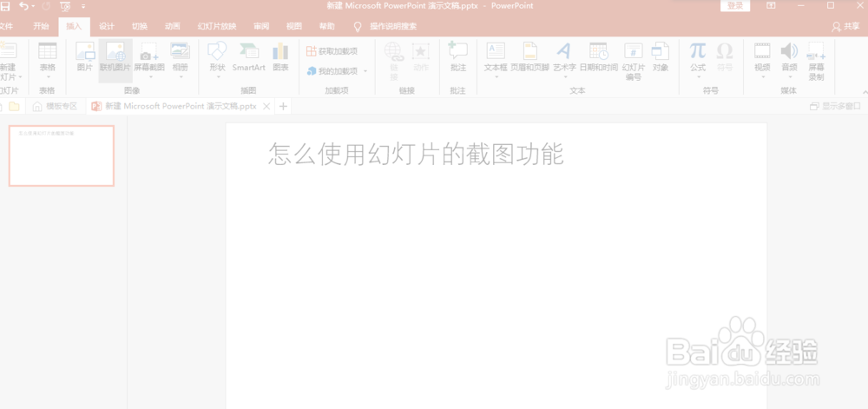This screenshot has width=868, height=409.
Task: Expand 艺术字 dropdown arrow
Action: [565, 77]
